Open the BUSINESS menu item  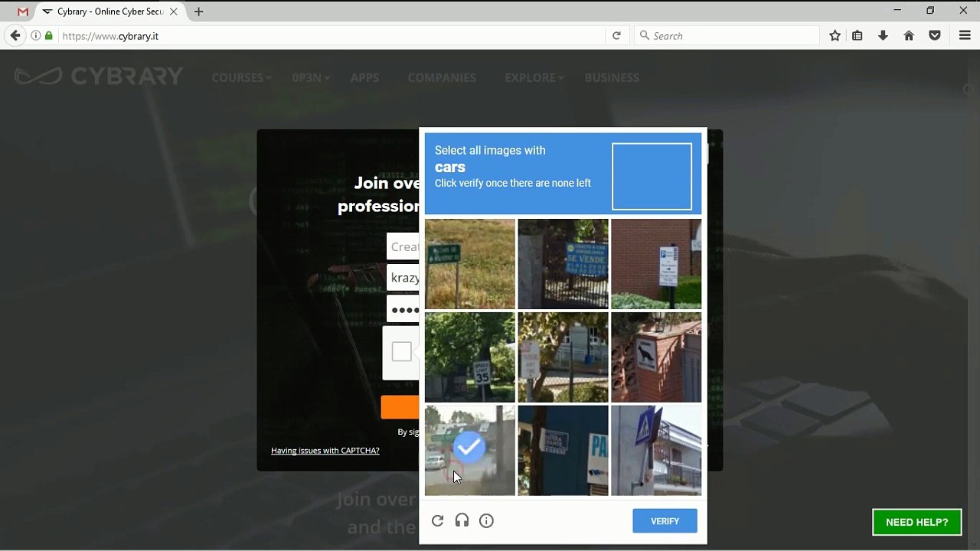click(612, 78)
